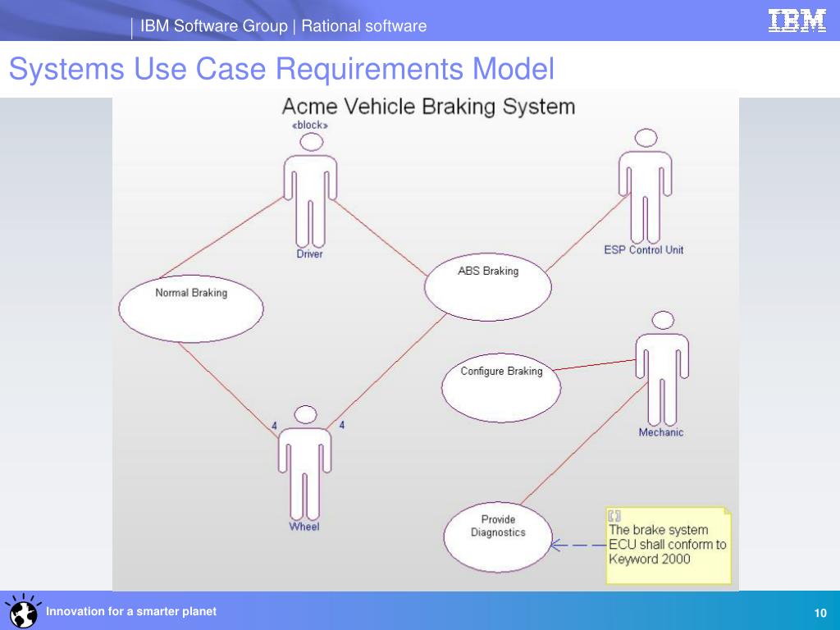Click the requirement bracket icon on yellow note
Image resolution: width=840 pixels, height=630 pixels.
pos(614,517)
